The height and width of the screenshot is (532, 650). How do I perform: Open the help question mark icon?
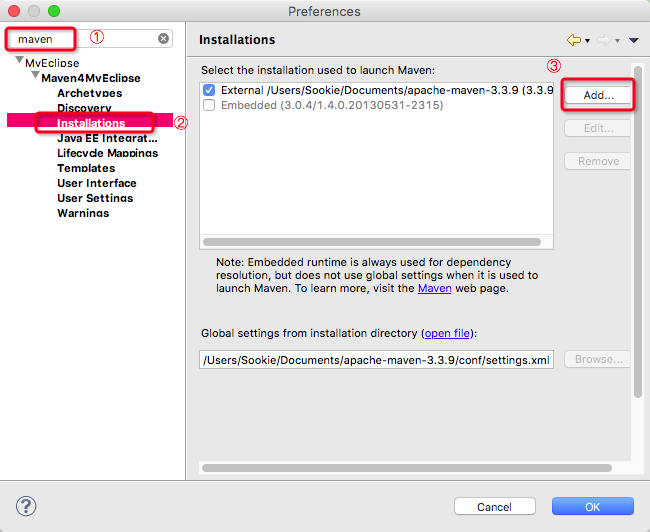point(27,506)
